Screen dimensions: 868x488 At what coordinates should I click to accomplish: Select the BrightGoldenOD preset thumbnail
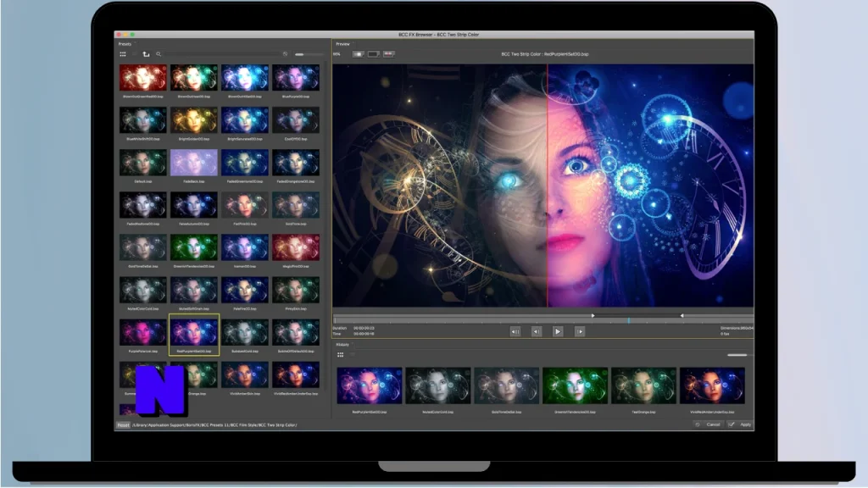coord(194,120)
